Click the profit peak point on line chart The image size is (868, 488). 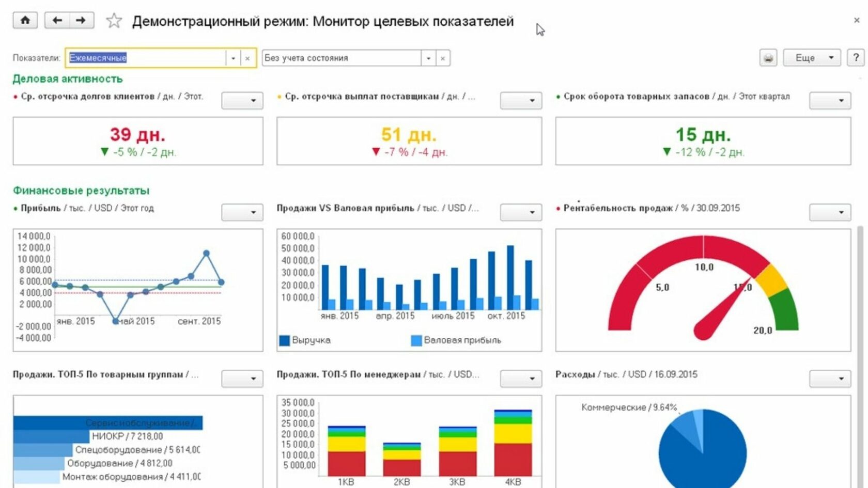pyautogui.click(x=206, y=254)
